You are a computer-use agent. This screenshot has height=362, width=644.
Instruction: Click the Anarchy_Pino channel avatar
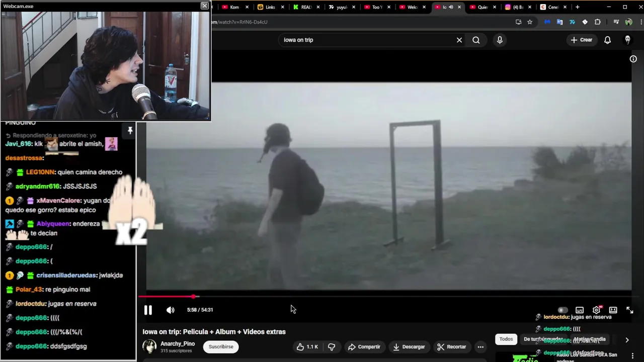click(149, 346)
